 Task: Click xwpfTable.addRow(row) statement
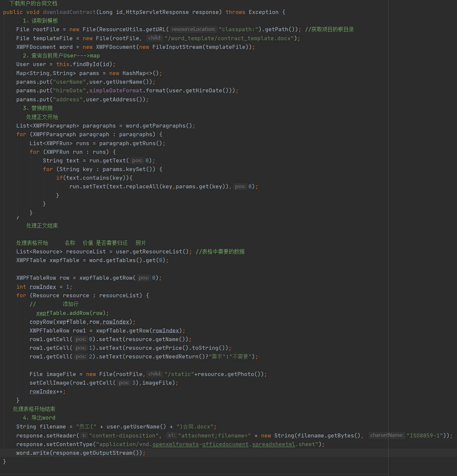pyautogui.click(x=72, y=313)
